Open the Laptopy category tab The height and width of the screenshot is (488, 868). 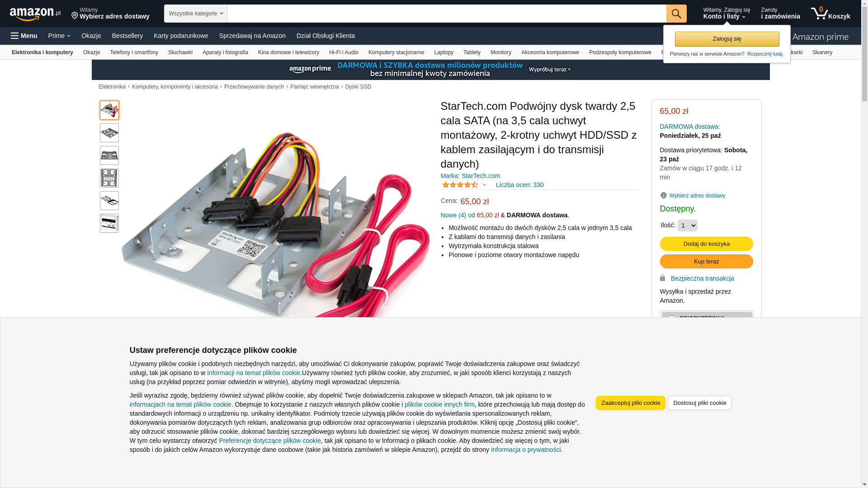[x=443, y=52]
